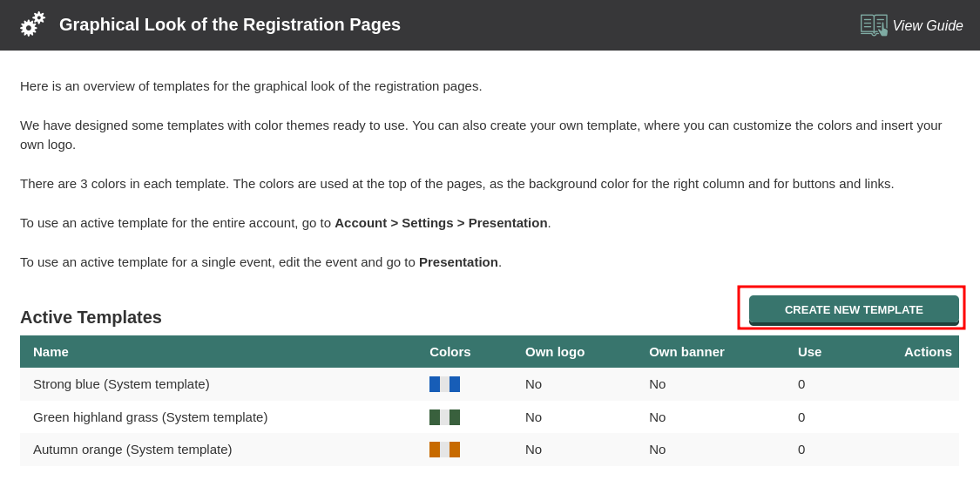
Task: Click the Name column header
Action: 51,352
